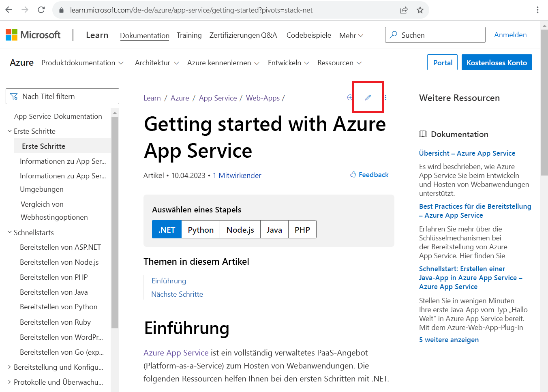548x392 pixels.
Task: Open Dokumentation in top navigation
Action: 145,36
